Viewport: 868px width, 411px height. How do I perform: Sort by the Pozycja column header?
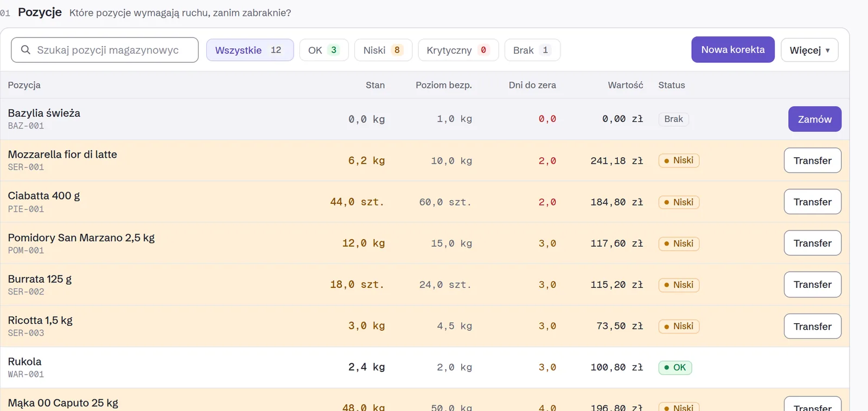point(24,85)
